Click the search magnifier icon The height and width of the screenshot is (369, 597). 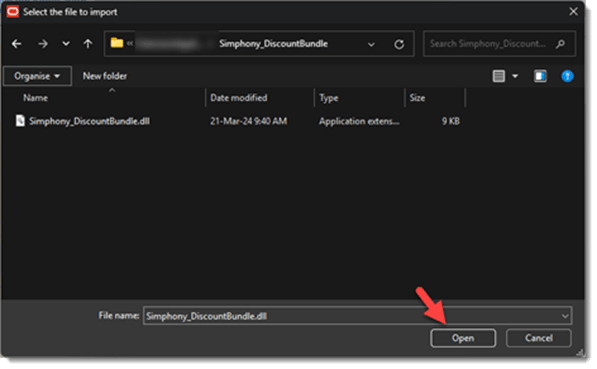point(560,44)
